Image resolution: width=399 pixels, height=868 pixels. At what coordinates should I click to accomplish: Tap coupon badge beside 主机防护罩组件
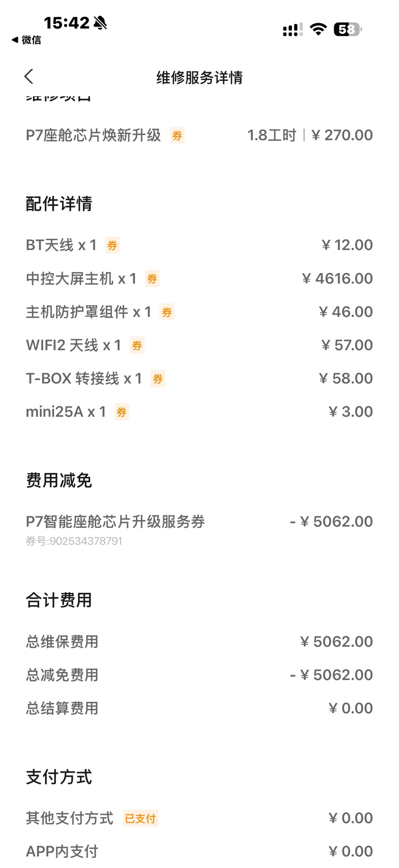click(167, 312)
